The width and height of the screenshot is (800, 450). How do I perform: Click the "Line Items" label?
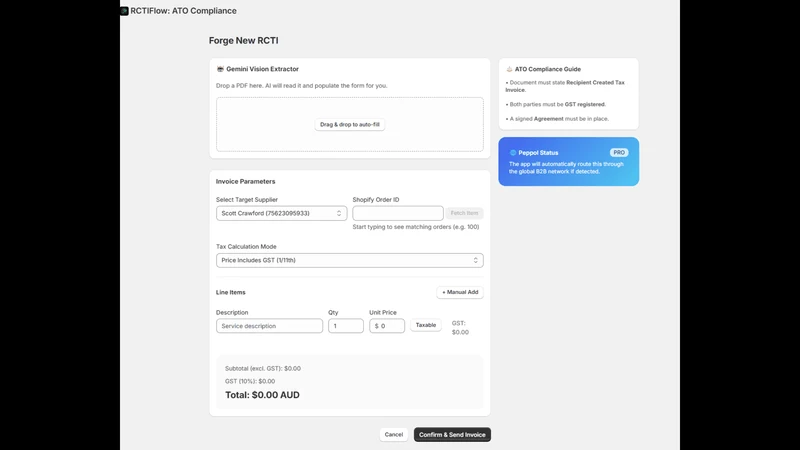pos(231,292)
